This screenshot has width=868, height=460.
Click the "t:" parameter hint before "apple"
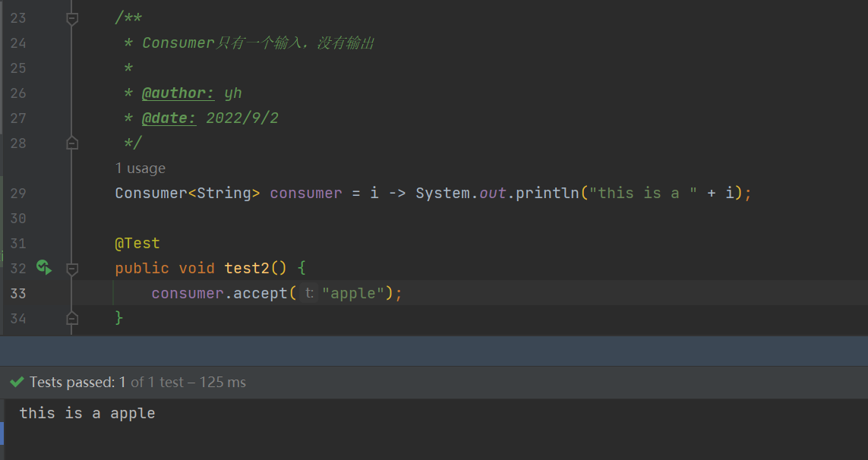click(309, 293)
